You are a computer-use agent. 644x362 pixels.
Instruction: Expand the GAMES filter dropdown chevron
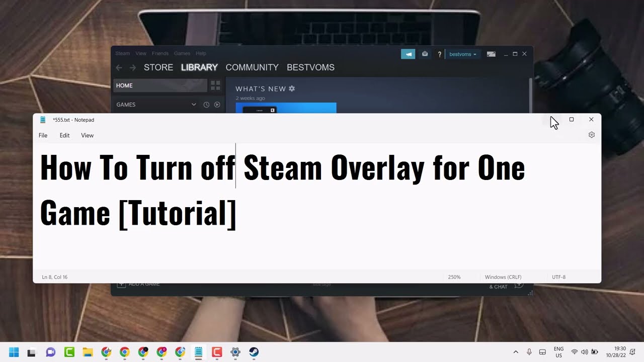[x=194, y=105]
